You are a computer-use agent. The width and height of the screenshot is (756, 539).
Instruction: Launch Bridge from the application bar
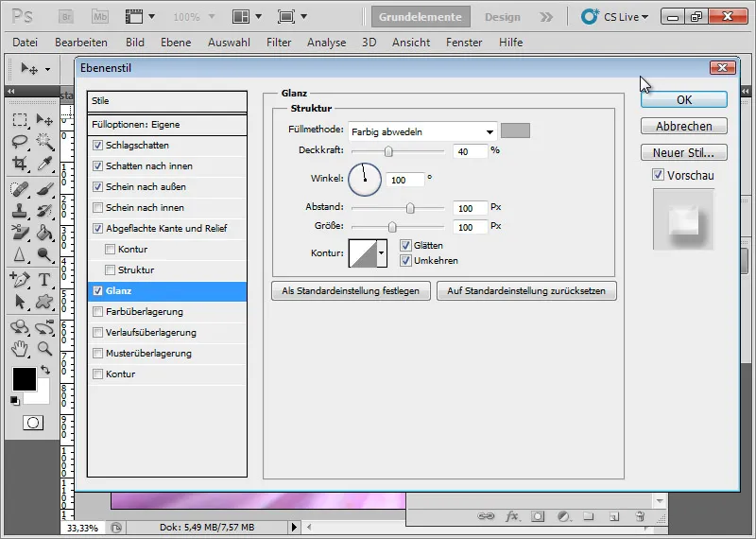click(x=66, y=17)
